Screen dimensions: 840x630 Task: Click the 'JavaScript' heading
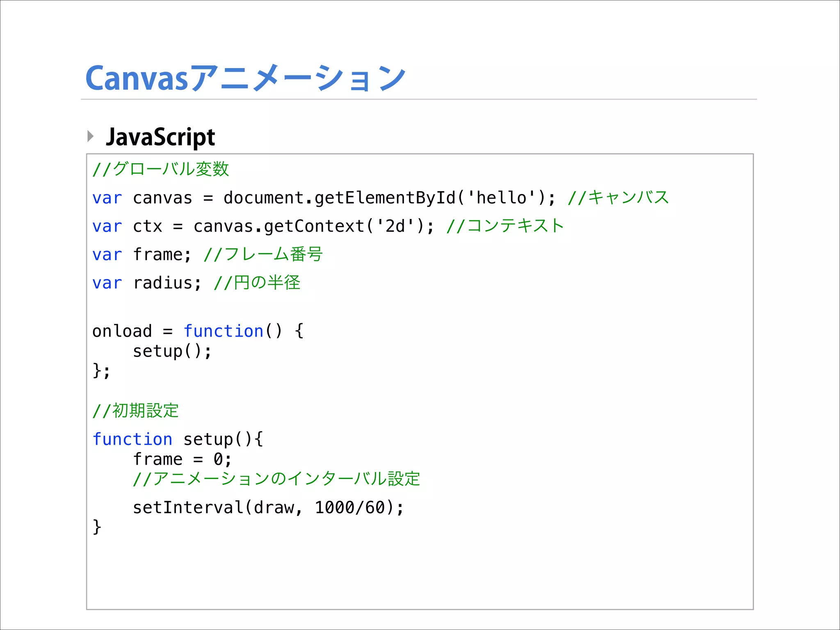tap(160, 137)
